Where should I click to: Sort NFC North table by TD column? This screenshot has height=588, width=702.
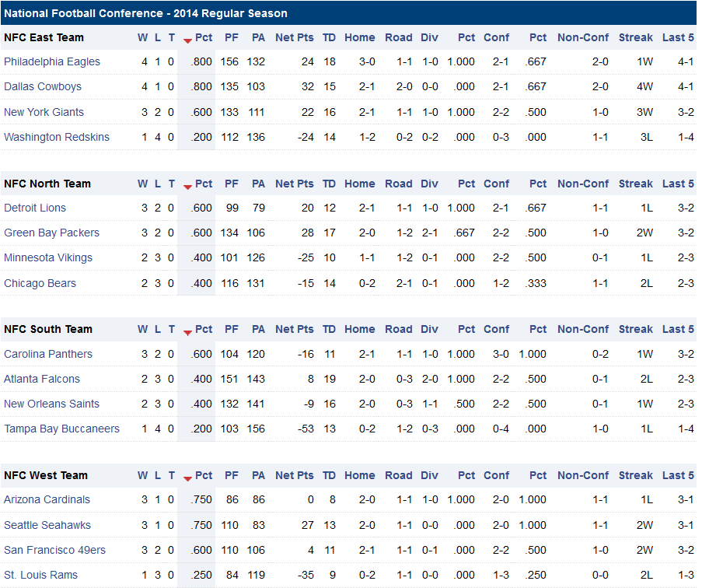click(329, 184)
